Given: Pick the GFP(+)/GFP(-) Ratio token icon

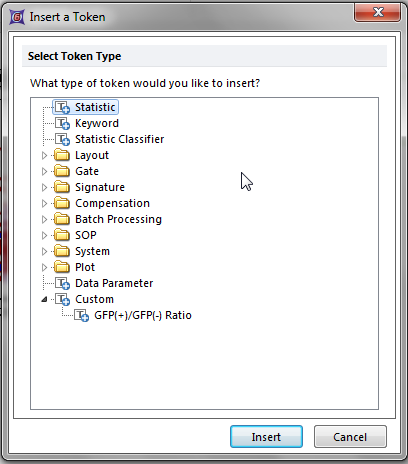Looking at the screenshot, I should [81, 315].
